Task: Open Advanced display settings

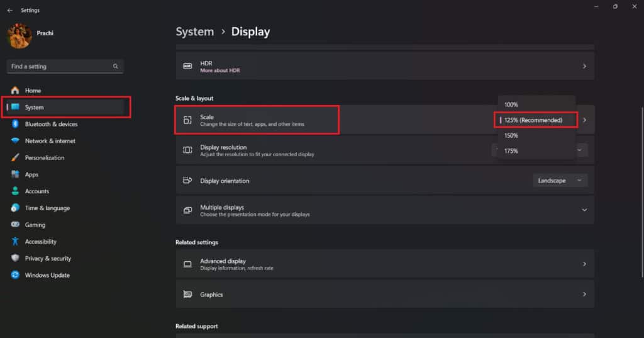Action: 384,264
